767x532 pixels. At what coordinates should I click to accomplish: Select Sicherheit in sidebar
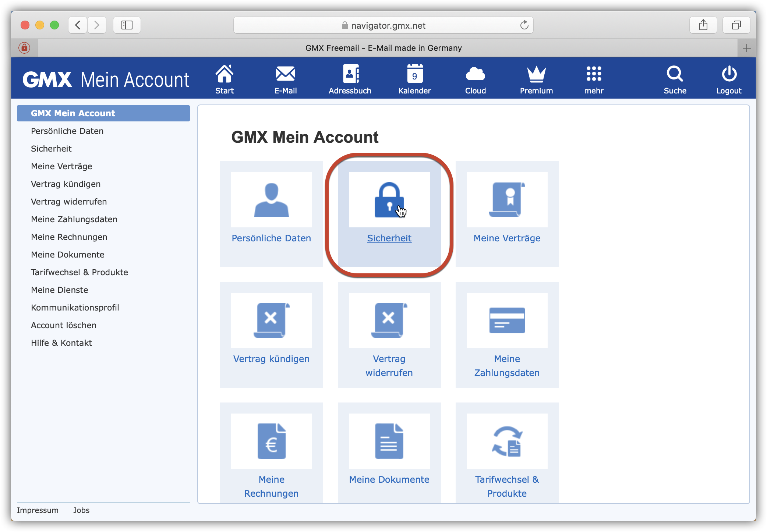[x=51, y=149]
